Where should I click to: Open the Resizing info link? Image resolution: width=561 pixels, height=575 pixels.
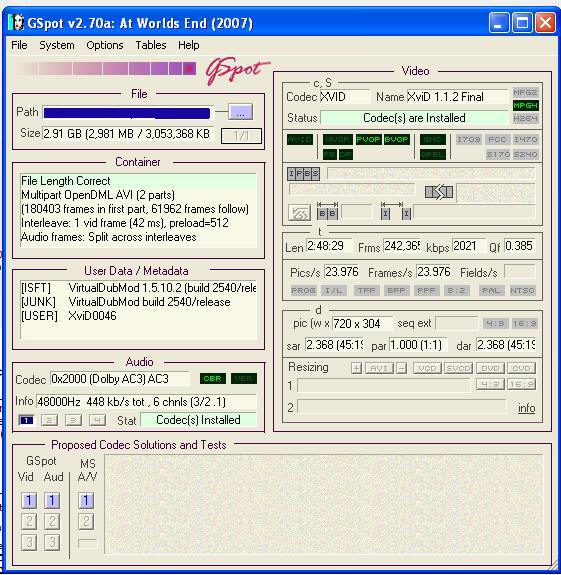526,408
